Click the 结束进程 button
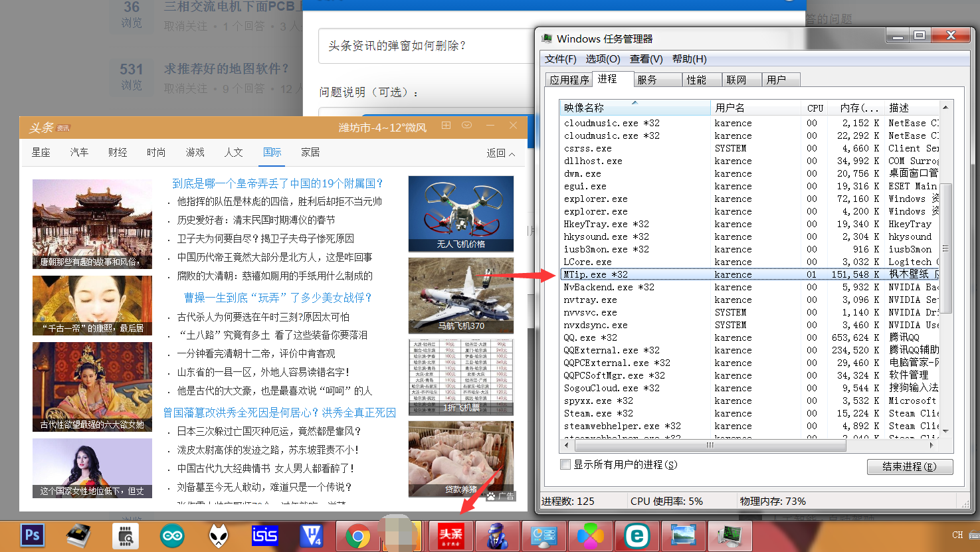The width and height of the screenshot is (980, 552). (x=909, y=466)
